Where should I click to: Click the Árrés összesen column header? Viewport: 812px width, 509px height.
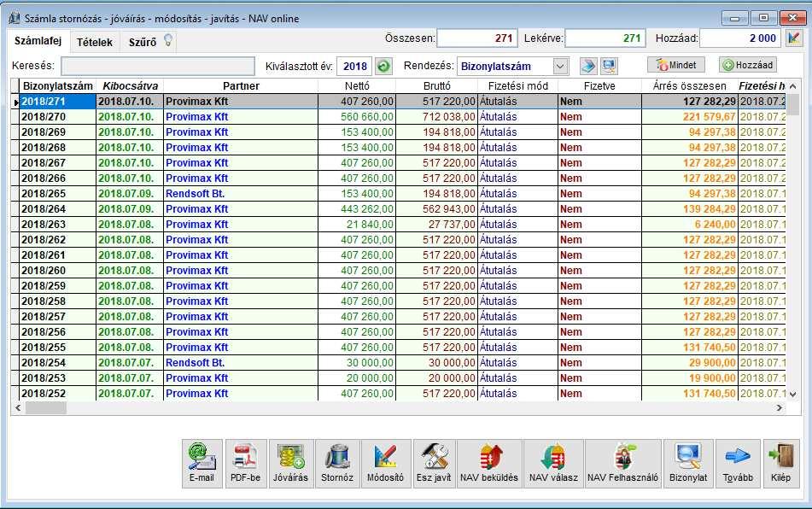click(690, 86)
